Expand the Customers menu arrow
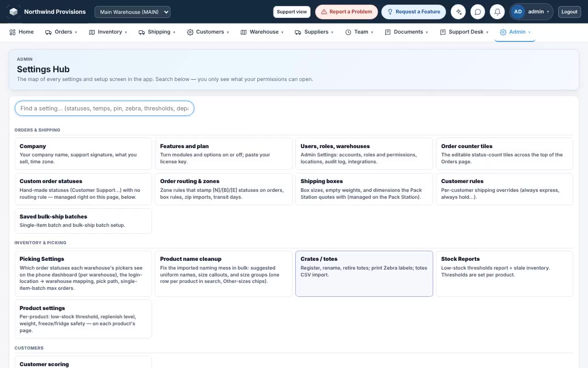This screenshot has height=368, width=588. click(227, 32)
